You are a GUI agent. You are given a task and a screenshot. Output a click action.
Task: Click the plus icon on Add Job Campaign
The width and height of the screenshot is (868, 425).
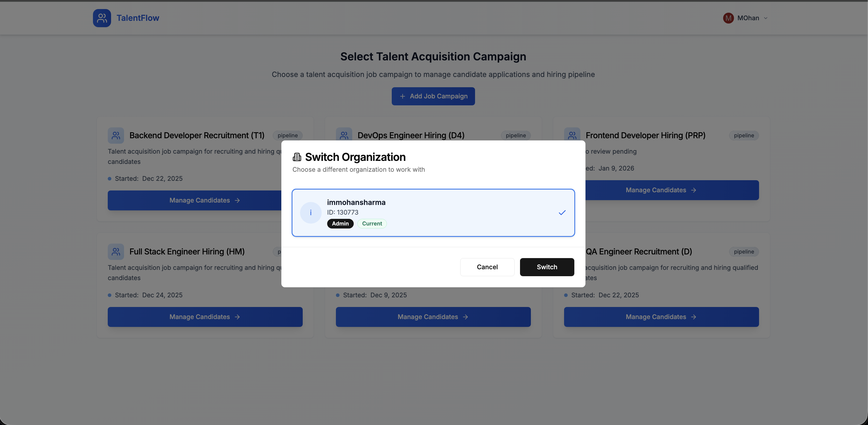tap(403, 96)
